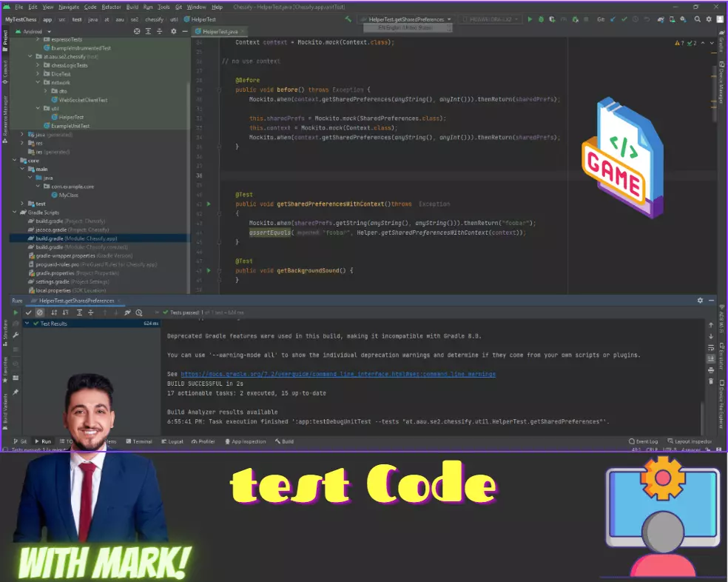Viewport: 728px width, 582px height.
Task: Click the print icon beside the console output
Action: tap(711, 370)
